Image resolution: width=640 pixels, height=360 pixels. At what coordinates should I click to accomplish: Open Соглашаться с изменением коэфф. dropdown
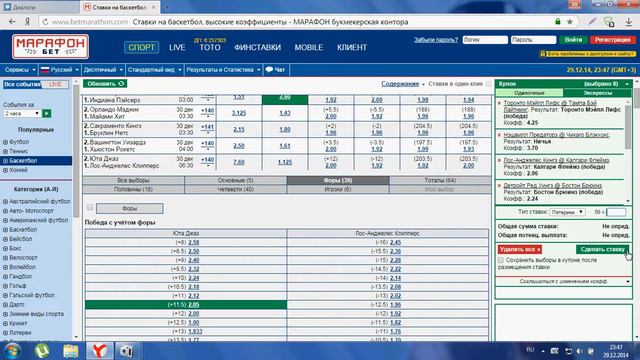point(564,282)
